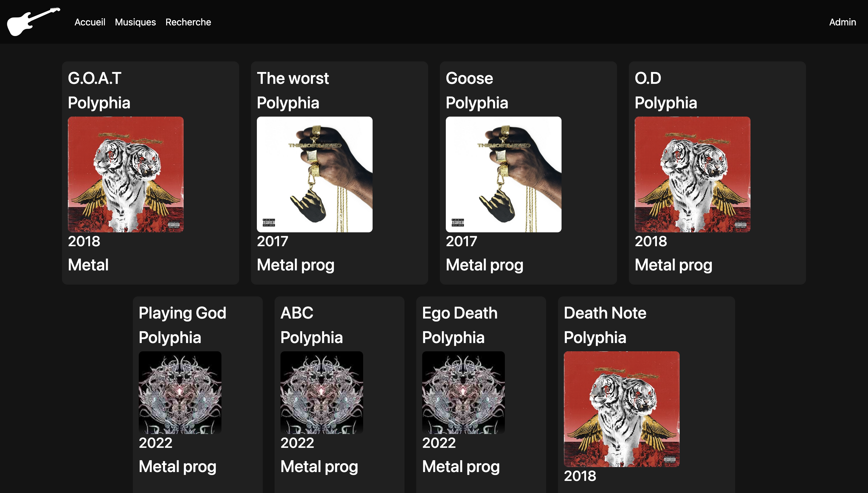This screenshot has height=493, width=868.
Task: Click year 2022 on ABC card
Action: [x=297, y=443]
